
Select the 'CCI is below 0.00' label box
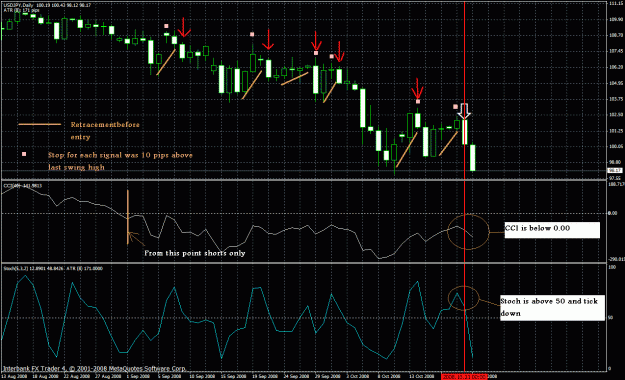[552, 230]
